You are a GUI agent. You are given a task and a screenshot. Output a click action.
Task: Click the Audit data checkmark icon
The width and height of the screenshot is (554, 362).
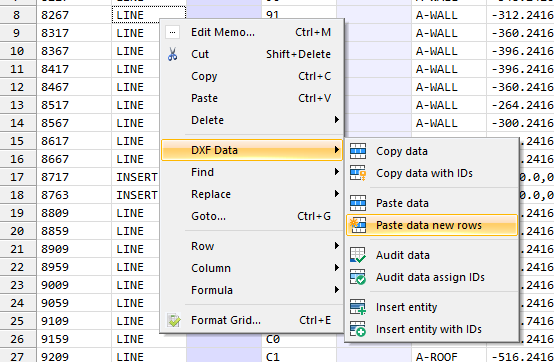tap(358, 255)
